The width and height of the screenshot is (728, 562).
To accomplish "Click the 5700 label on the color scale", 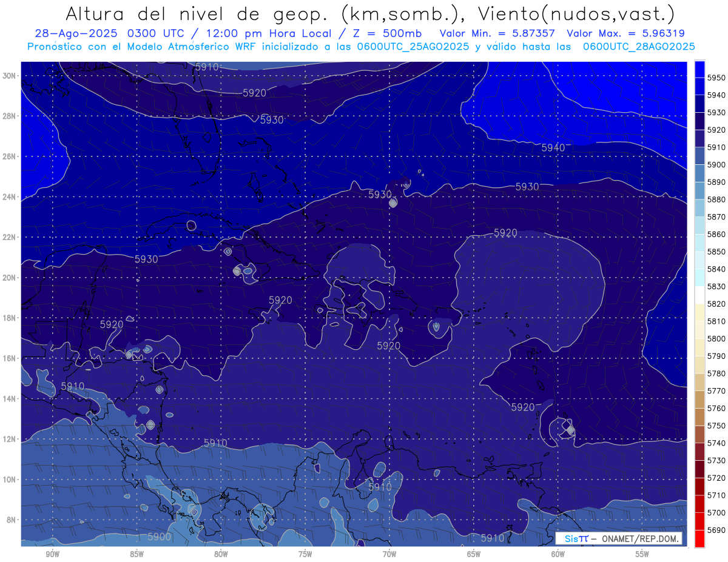I will pos(716,512).
